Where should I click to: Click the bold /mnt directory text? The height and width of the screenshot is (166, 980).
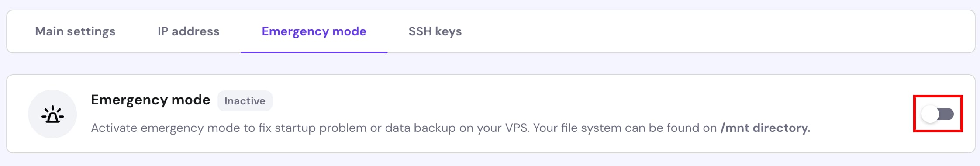tap(765, 128)
